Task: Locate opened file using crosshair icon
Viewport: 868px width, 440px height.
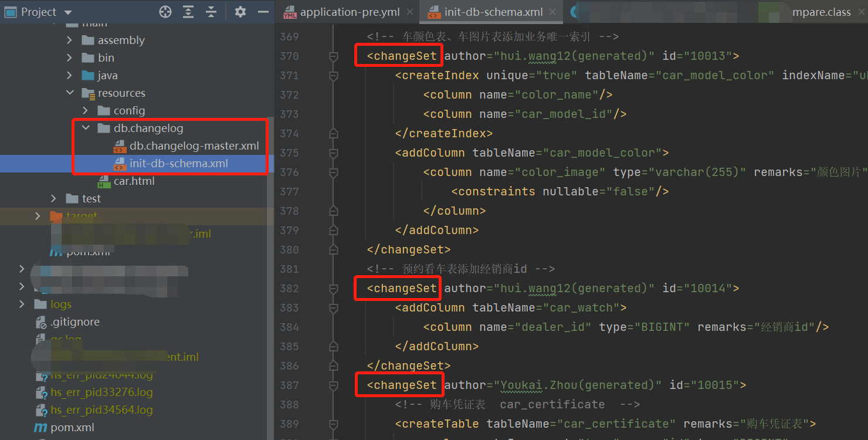Action: (165, 11)
